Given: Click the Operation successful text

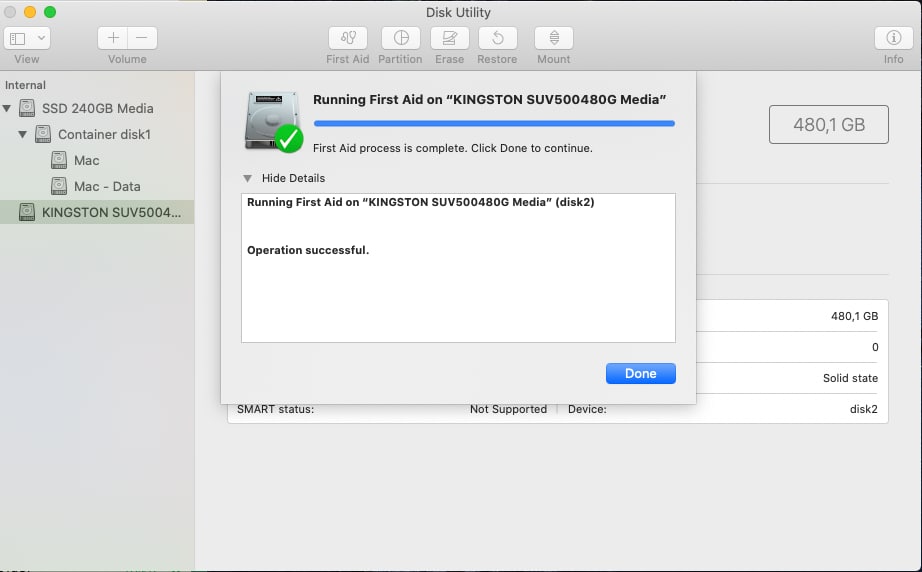Looking at the screenshot, I should click(308, 250).
